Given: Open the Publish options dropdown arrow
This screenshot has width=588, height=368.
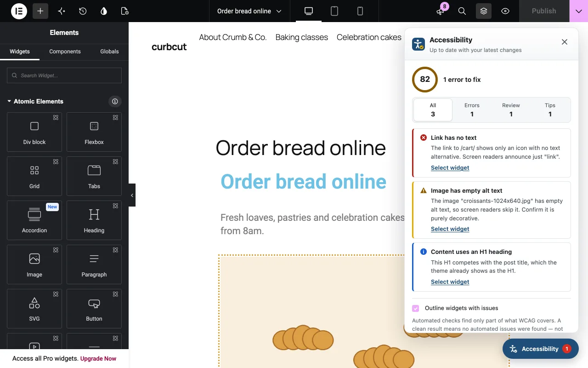Looking at the screenshot, I should point(579,11).
